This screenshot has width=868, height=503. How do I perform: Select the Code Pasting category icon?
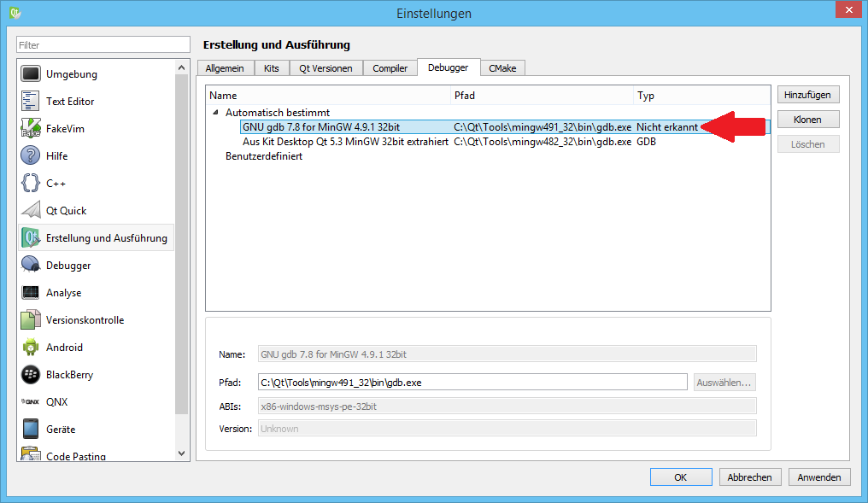click(x=31, y=453)
